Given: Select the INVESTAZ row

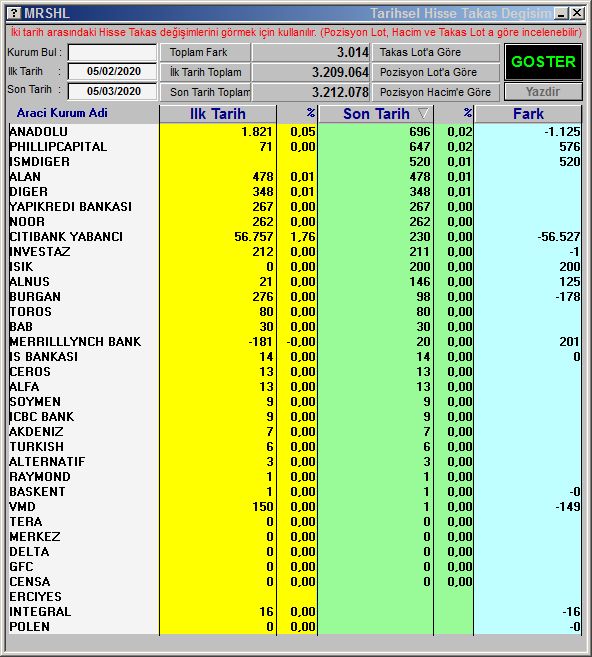Looking at the screenshot, I should pos(295,252).
